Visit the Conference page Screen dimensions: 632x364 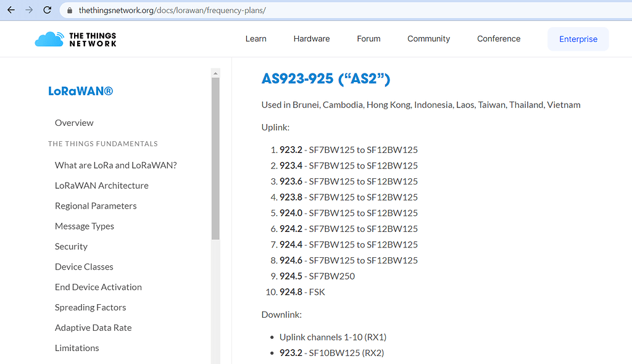pos(498,38)
